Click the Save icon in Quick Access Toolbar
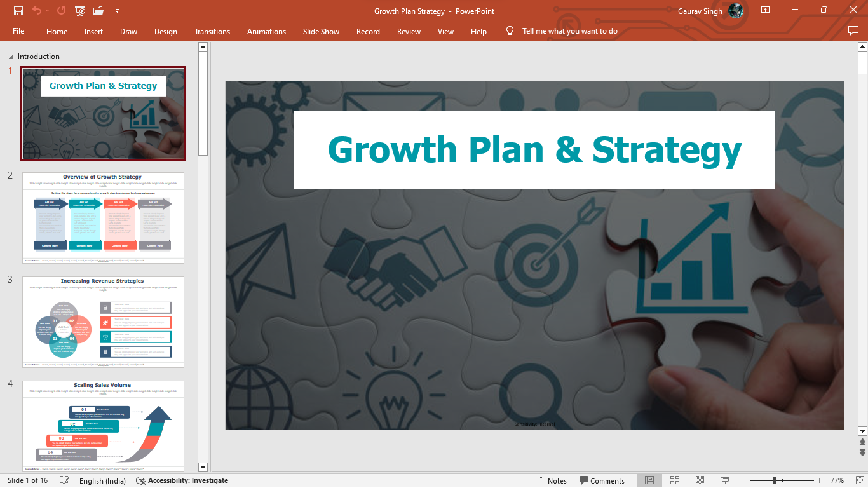This screenshot has width=868, height=488. click(x=18, y=11)
